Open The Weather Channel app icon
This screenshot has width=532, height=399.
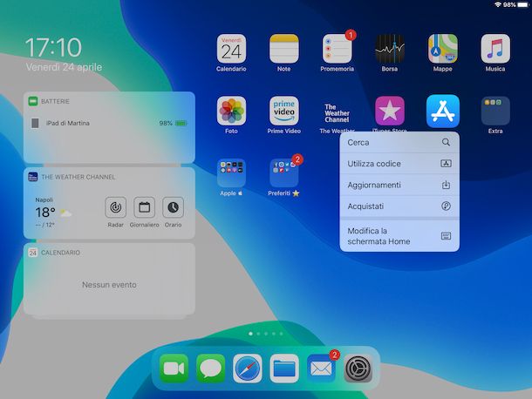tap(337, 113)
